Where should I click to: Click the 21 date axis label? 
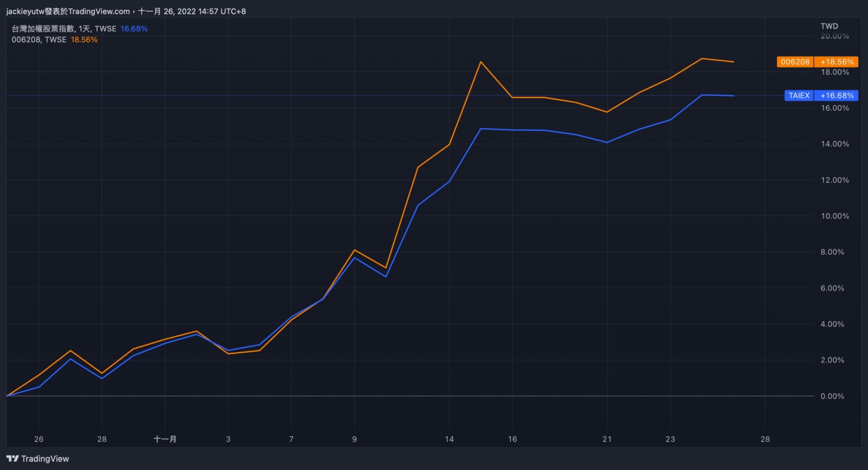coord(607,439)
